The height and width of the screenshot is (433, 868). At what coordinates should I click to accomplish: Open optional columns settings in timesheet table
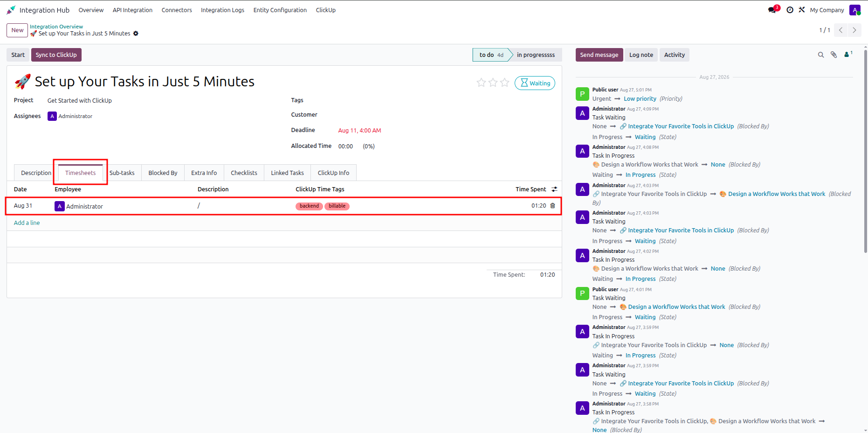point(554,189)
